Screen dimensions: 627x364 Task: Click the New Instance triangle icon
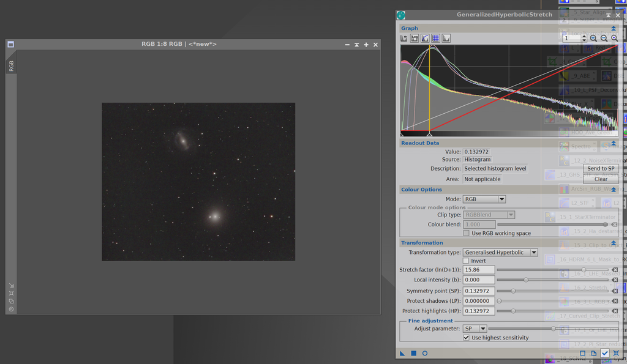tap(402, 353)
